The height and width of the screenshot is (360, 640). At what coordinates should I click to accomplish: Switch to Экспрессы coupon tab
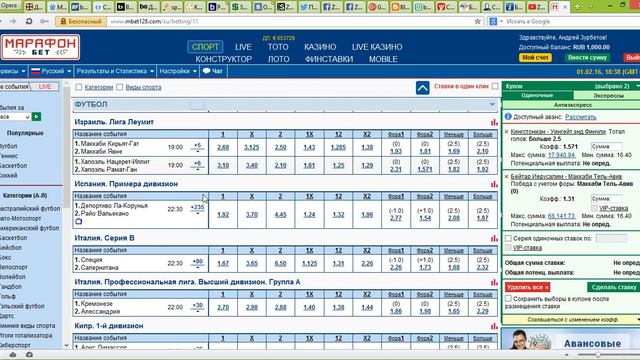coord(608,96)
